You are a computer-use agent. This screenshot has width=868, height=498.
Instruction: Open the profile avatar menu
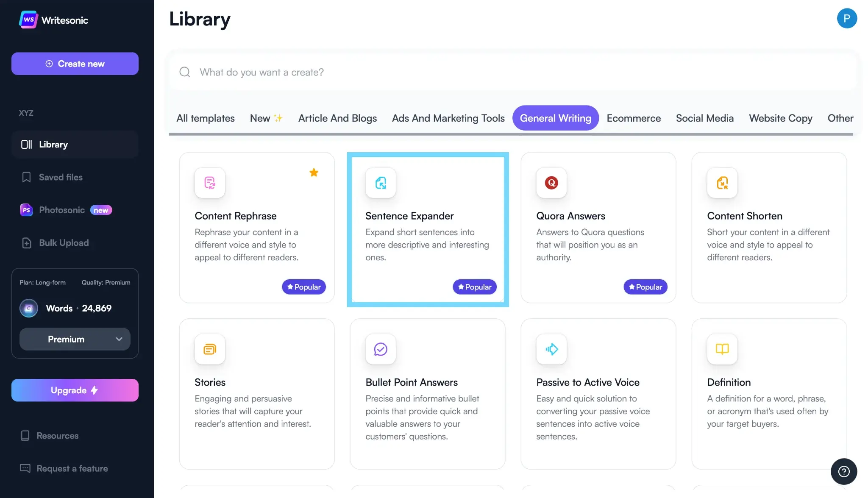tap(847, 18)
